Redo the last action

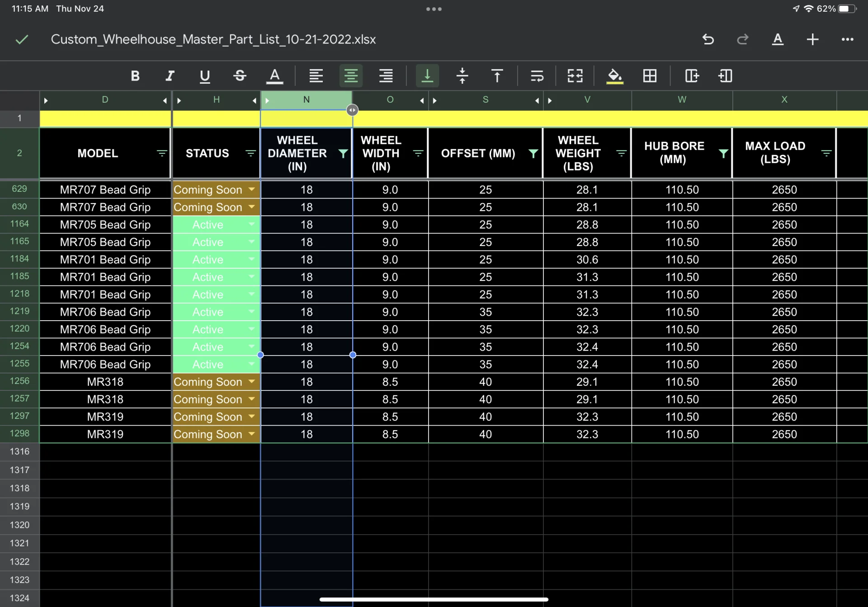tap(742, 39)
